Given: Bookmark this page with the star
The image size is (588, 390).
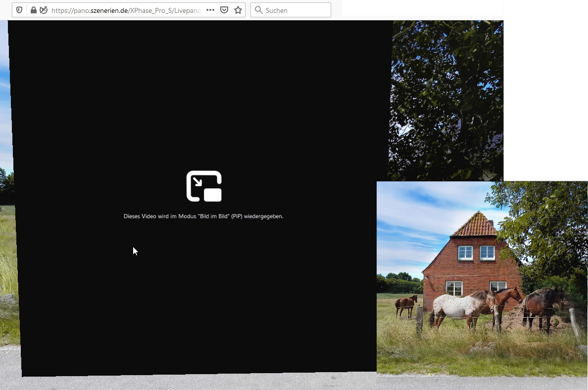Looking at the screenshot, I should click(x=238, y=10).
